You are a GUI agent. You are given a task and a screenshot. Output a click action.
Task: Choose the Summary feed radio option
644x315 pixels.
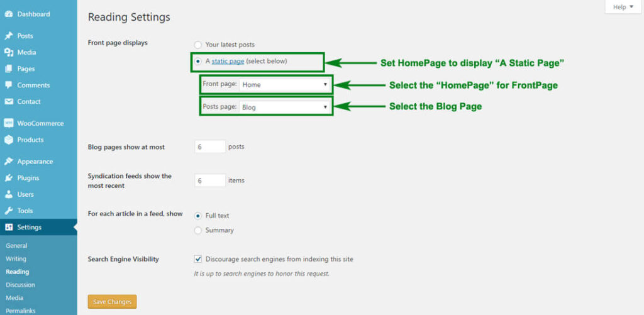coord(198,230)
